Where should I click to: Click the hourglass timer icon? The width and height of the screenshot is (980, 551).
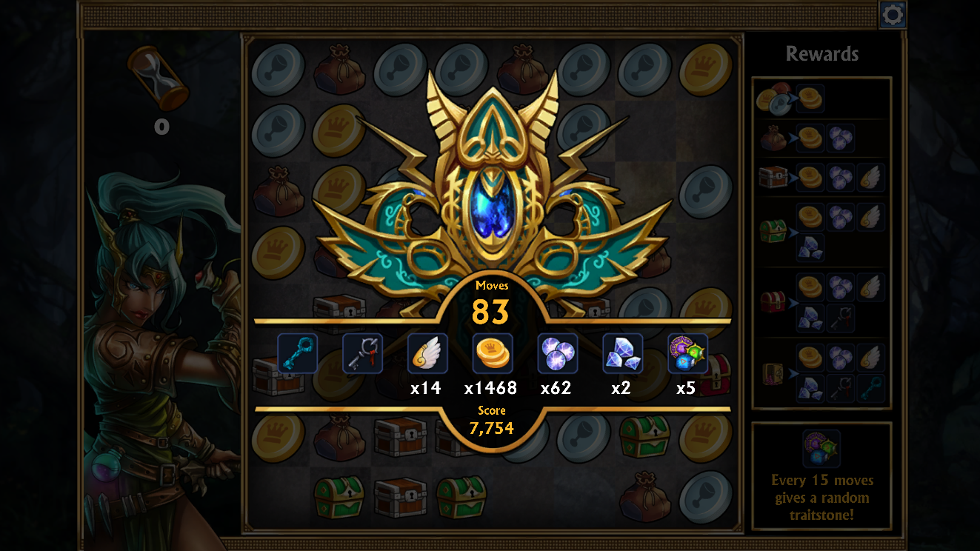pyautogui.click(x=159, y=78)
